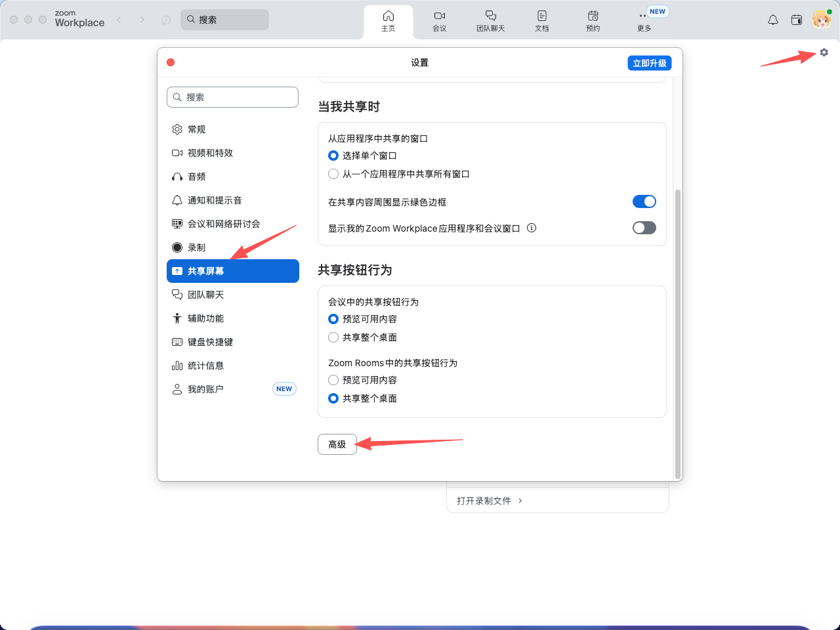
Task: Enable showing Zoom Workplace windows toggle
Action: pyautogui.click(x=644, y=228)
